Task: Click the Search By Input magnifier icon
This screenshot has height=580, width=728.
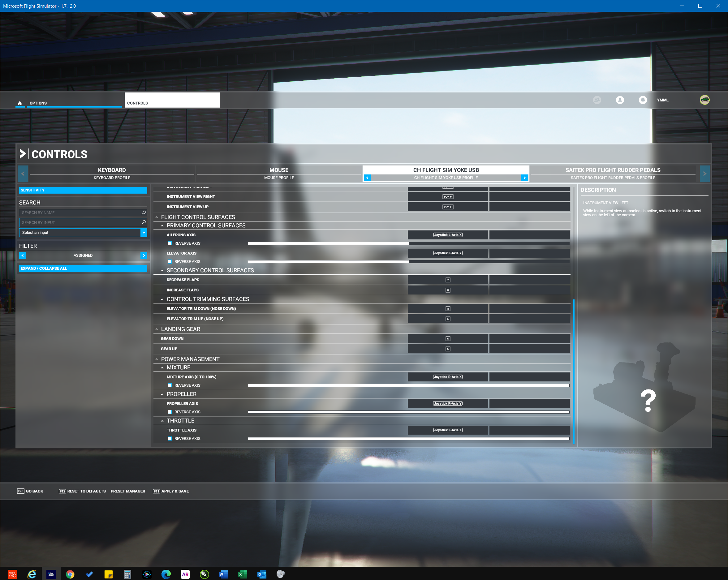Action: [144, 222]
